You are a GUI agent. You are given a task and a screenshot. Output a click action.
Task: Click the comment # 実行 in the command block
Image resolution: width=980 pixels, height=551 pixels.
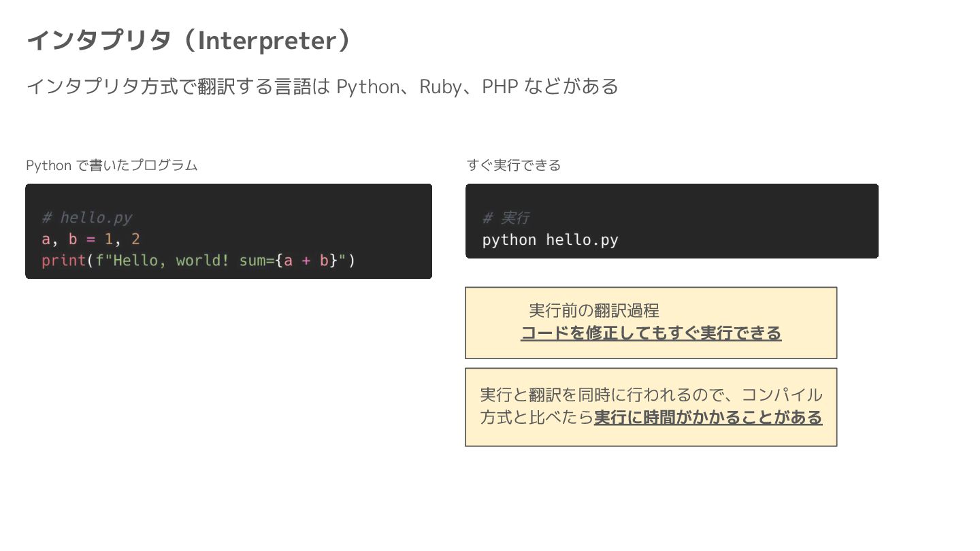506,218
